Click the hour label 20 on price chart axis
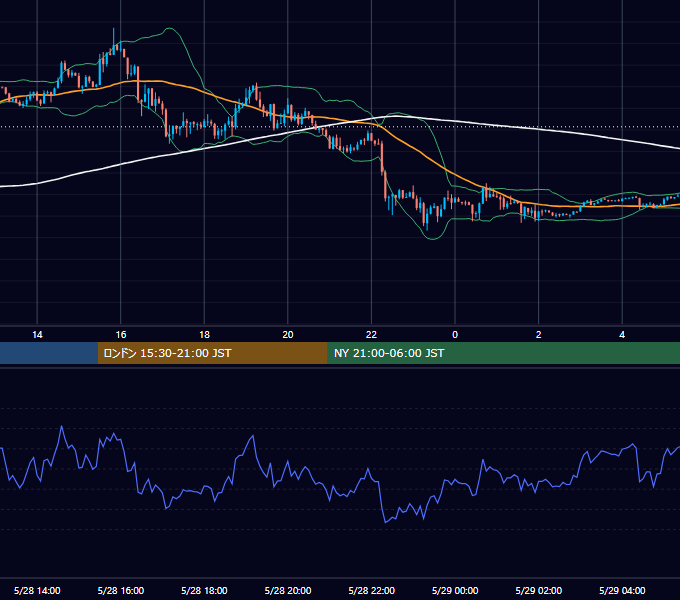The width and height of the screenshot is (680, 600). coord(288,335)
